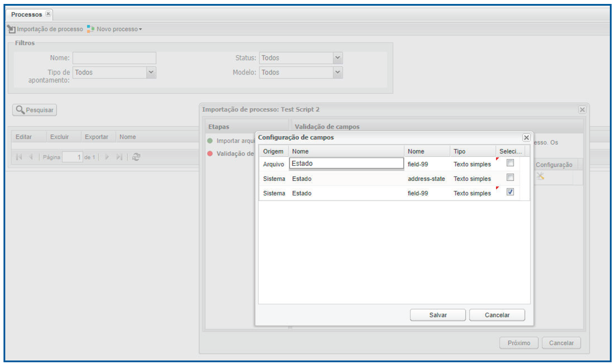Click the Importação de processo toolbar icon
This screenshot has width=616, height=364.
11,29
